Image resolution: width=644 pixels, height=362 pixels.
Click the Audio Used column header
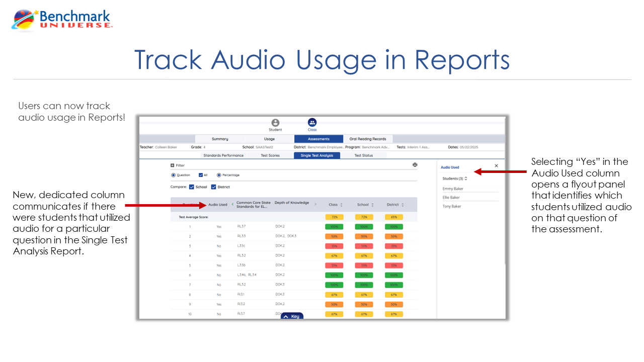click(x=218, y=205)
